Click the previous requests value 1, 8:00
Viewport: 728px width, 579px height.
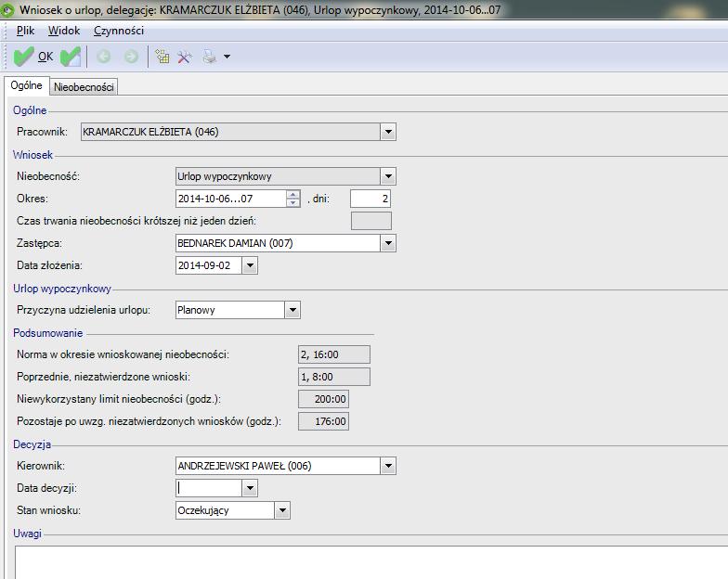coord(334,377)
